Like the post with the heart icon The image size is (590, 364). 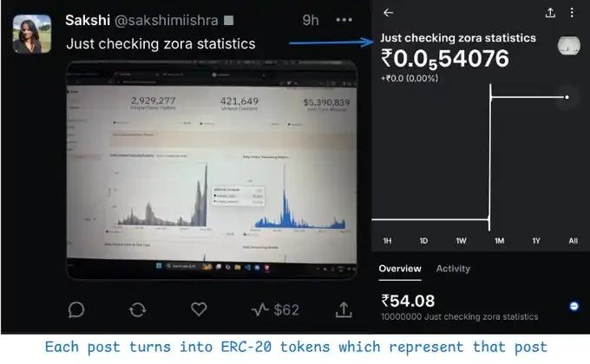[x=199, y=309]
